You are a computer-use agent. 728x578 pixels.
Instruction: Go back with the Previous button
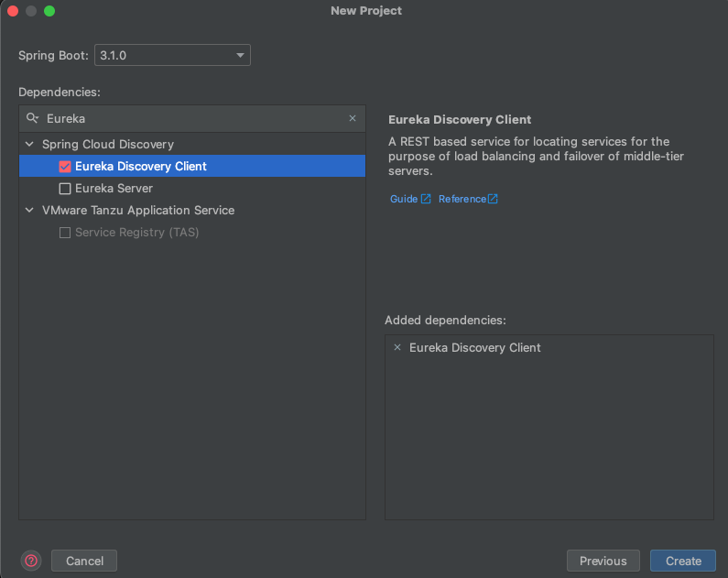(603, 561)
